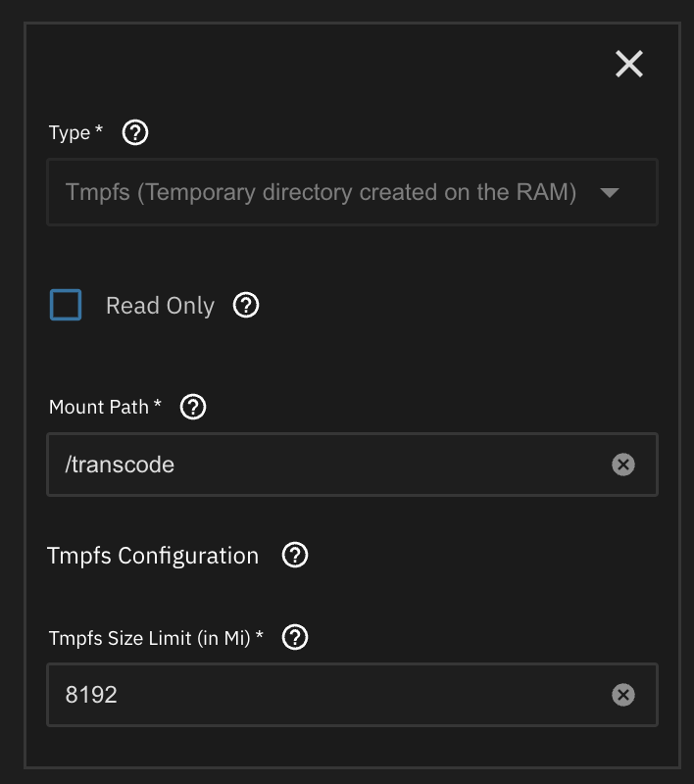Select the Tmpfs temporary directory type text

[x=321, y=192]
